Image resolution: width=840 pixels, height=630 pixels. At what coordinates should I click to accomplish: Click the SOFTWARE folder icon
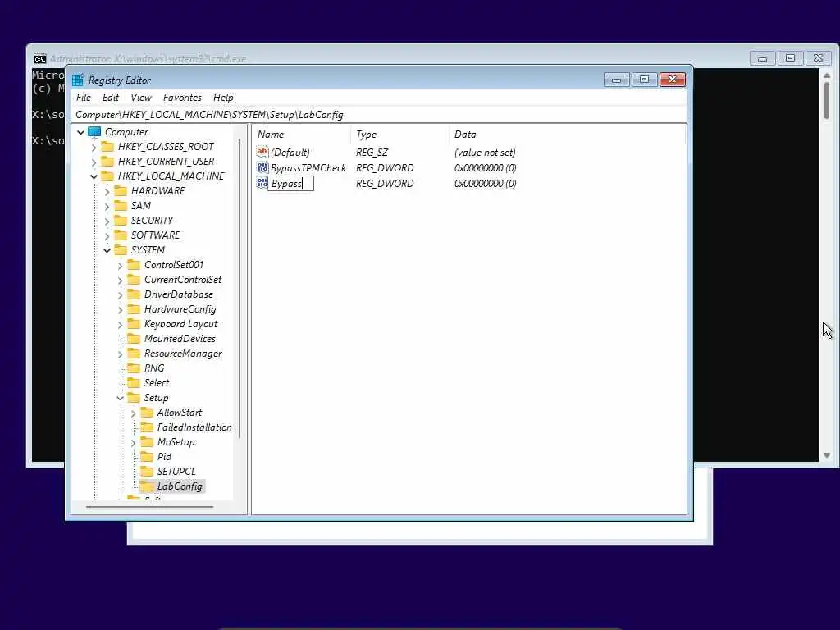(x=121, y=235)
